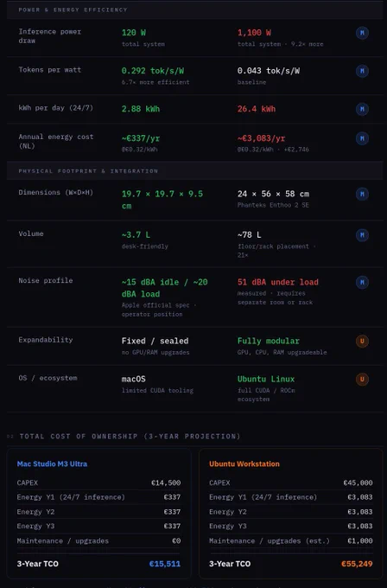This screenshot has width=387, height=588.
Task: Click the M badge in Tokens per watt row
Action: (x=362, y=71)
